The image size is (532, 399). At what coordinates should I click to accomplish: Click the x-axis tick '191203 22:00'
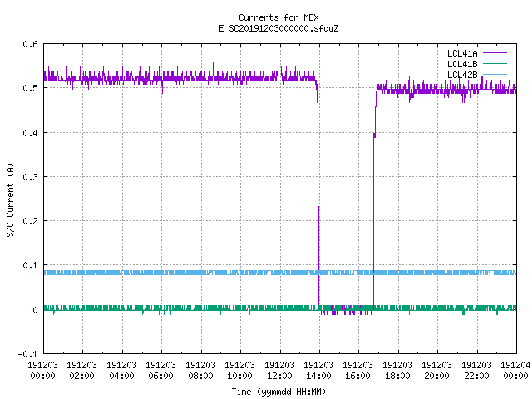476,371
